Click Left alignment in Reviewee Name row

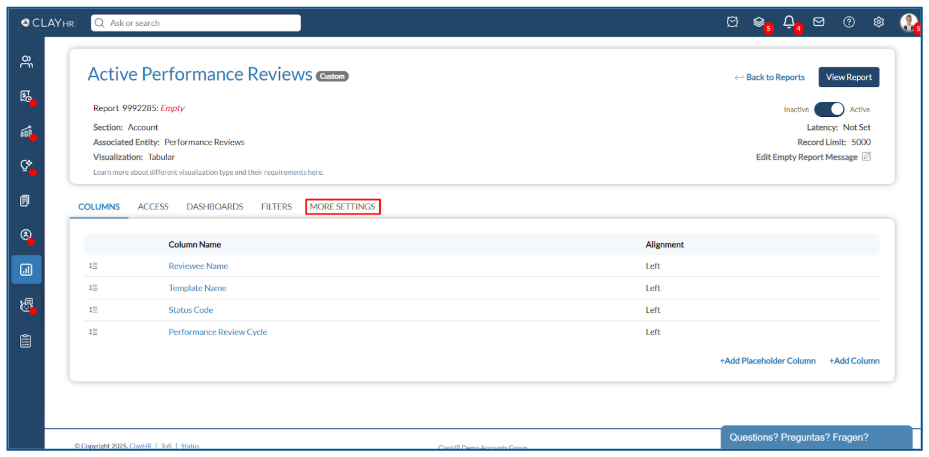[x=653, y=266]
